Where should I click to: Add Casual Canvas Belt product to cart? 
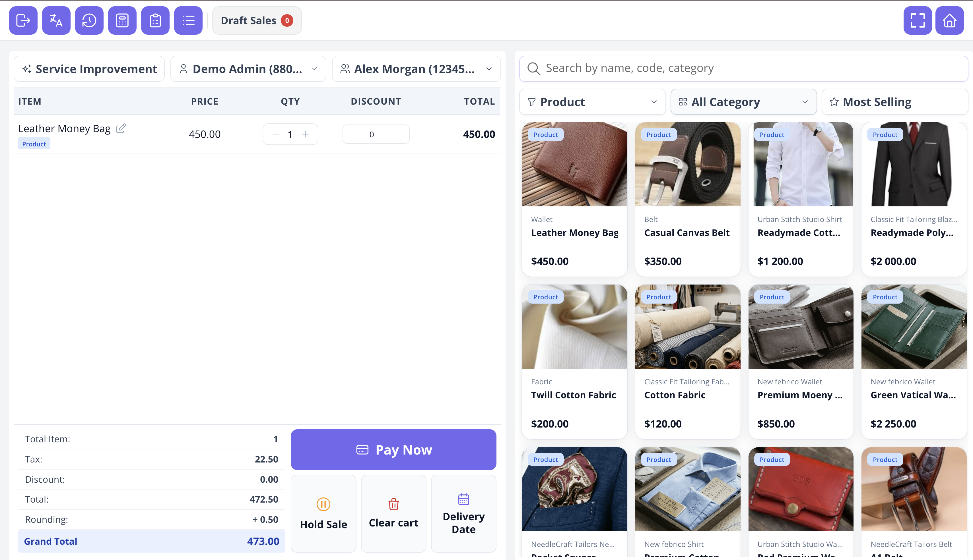(687, 199)
